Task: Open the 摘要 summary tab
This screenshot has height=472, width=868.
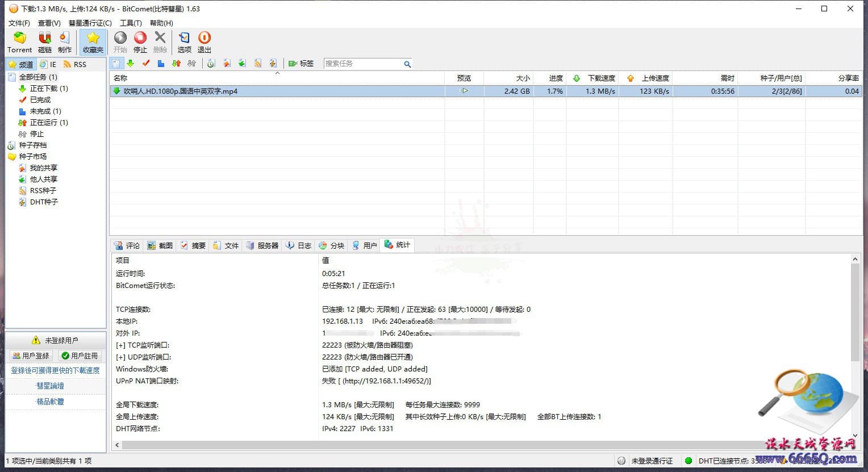Action: (193, 245)
